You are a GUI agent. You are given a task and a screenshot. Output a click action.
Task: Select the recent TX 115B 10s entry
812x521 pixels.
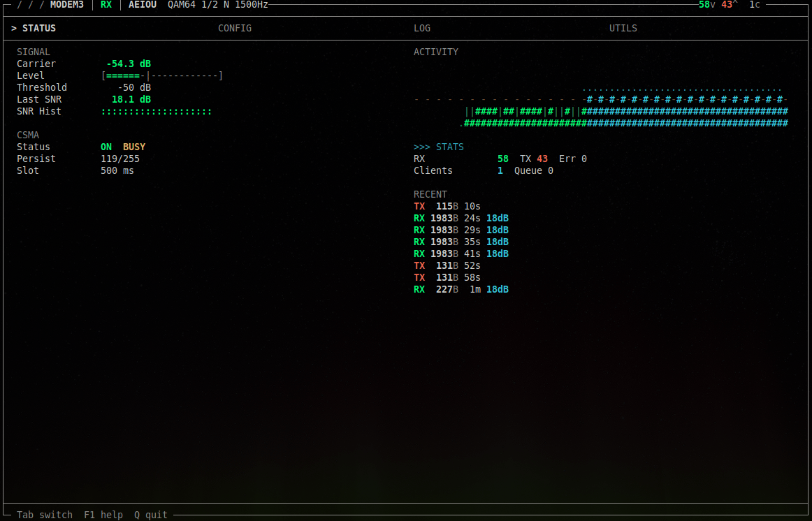(447, 207)
